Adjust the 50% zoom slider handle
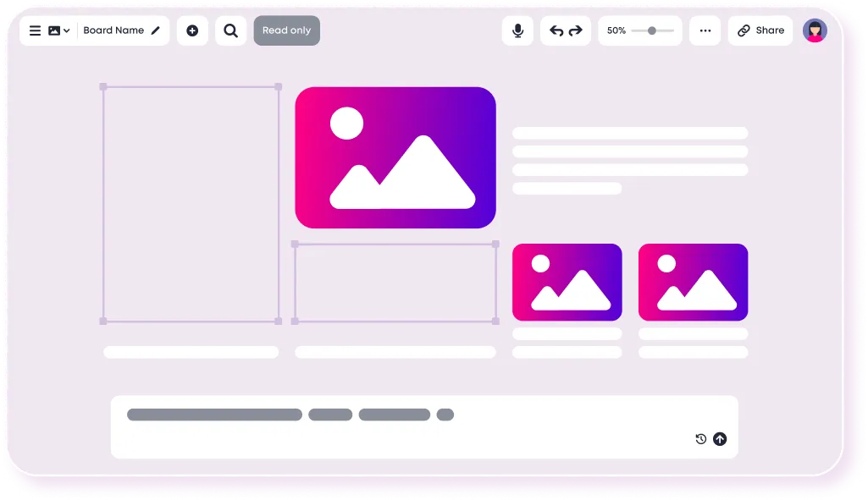 click(x=652, y=30)
